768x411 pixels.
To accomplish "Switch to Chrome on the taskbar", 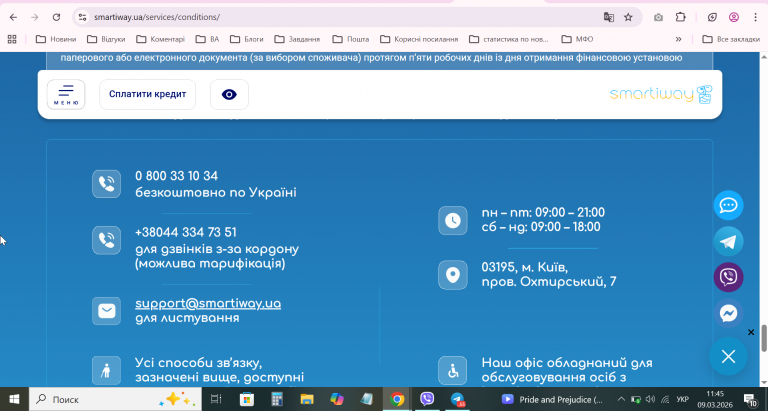I will point(397,399).
